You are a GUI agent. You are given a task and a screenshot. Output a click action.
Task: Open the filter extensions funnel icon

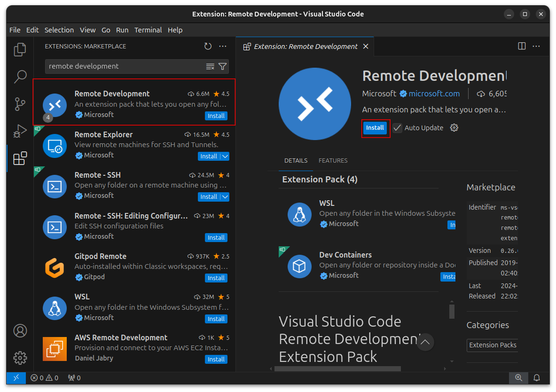click(222, 66)
